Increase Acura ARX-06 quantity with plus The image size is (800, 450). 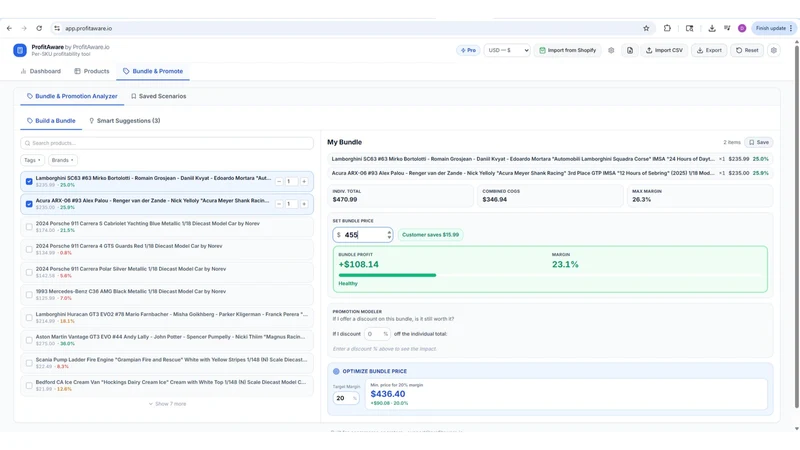[304, 204]
